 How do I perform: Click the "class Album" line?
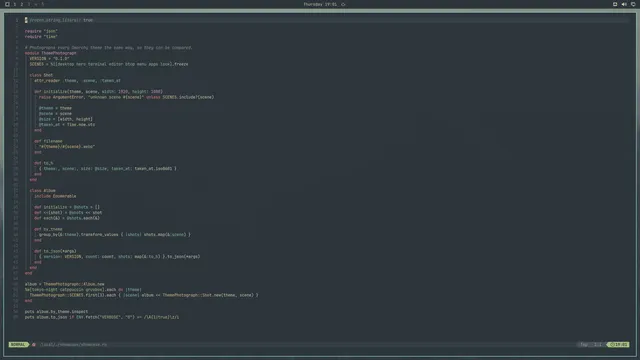point(42,191)
